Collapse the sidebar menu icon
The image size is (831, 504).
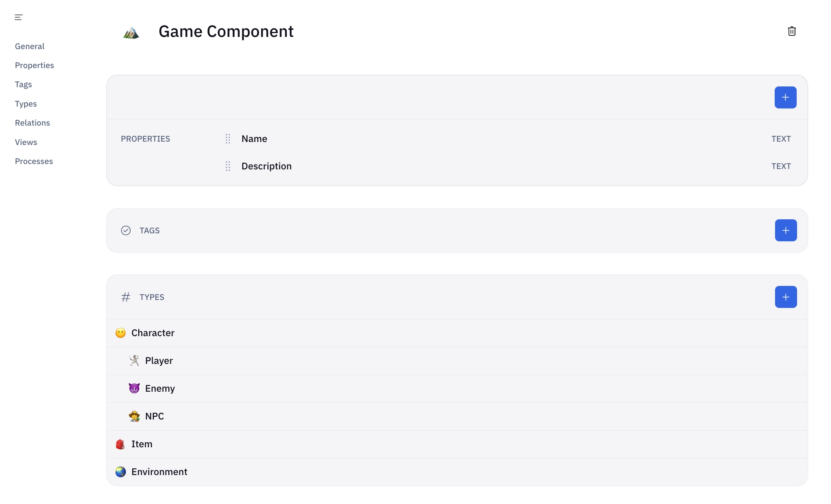click(19, 17)
